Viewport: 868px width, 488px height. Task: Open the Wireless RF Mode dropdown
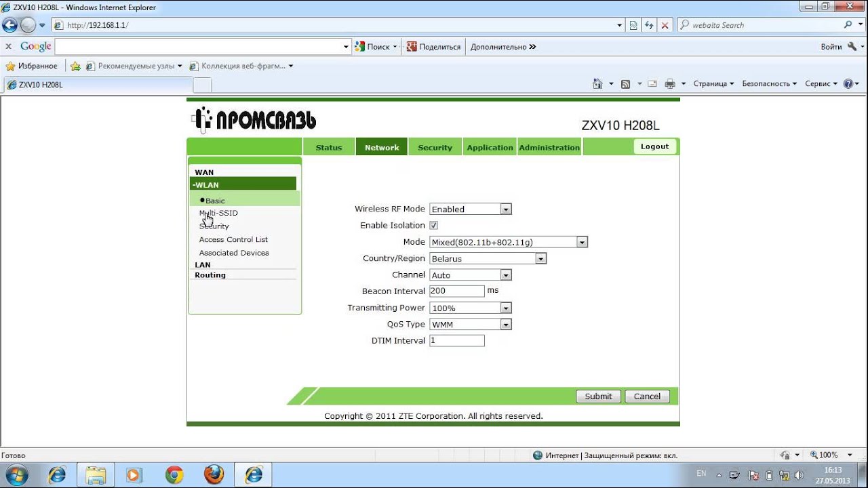471,209
